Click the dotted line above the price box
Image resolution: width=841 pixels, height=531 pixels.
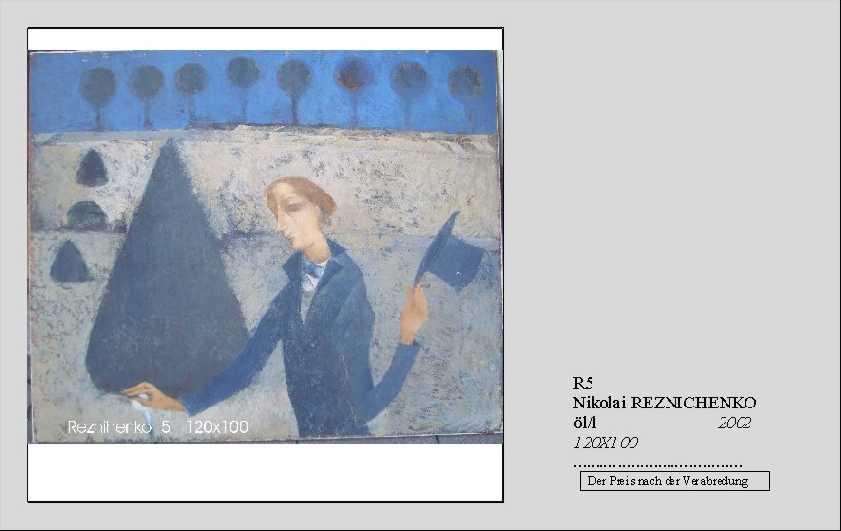pyautogui.click(x=658, y=465)
